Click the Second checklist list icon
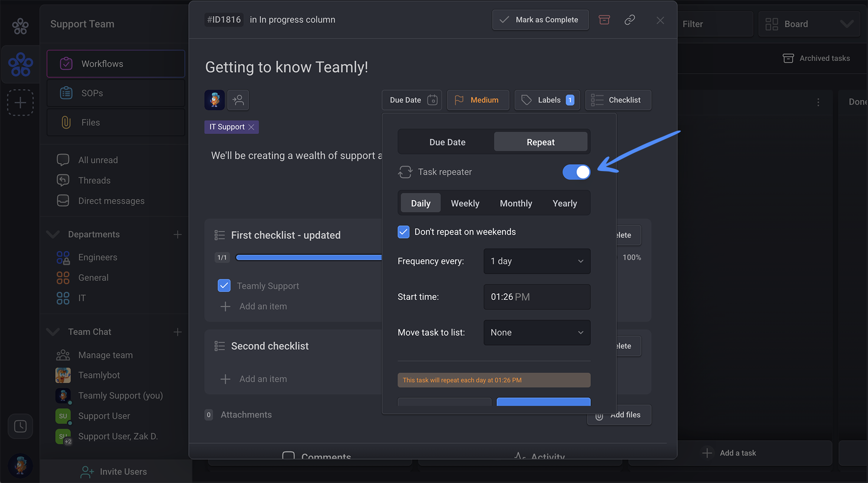This screenshot has height=483, width=868. 220,346
